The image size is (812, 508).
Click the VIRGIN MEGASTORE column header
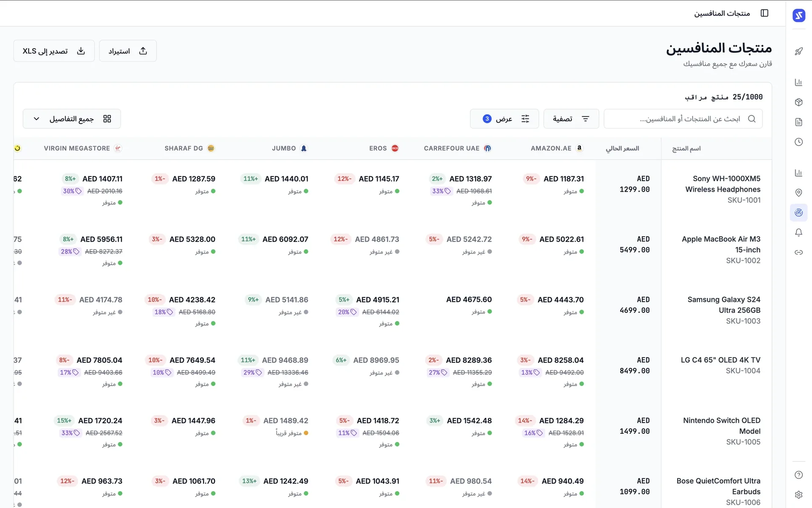pos(77,149)
